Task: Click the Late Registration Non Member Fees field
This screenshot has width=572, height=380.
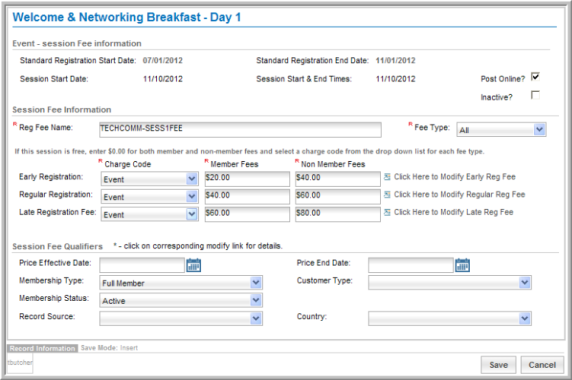Action: coord(338,214)
